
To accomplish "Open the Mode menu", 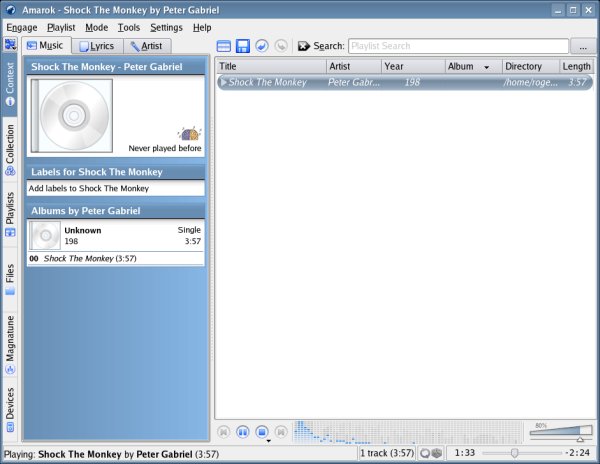I will pos(96,28).
